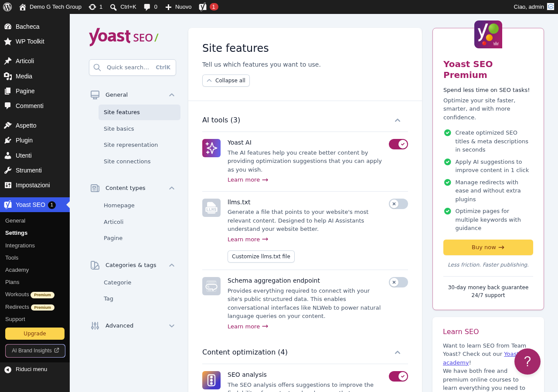The width and height of the screenshot is (558, 392).
Task: Open Yoast notifications in admin bar
Action: [x=208, y=7]
